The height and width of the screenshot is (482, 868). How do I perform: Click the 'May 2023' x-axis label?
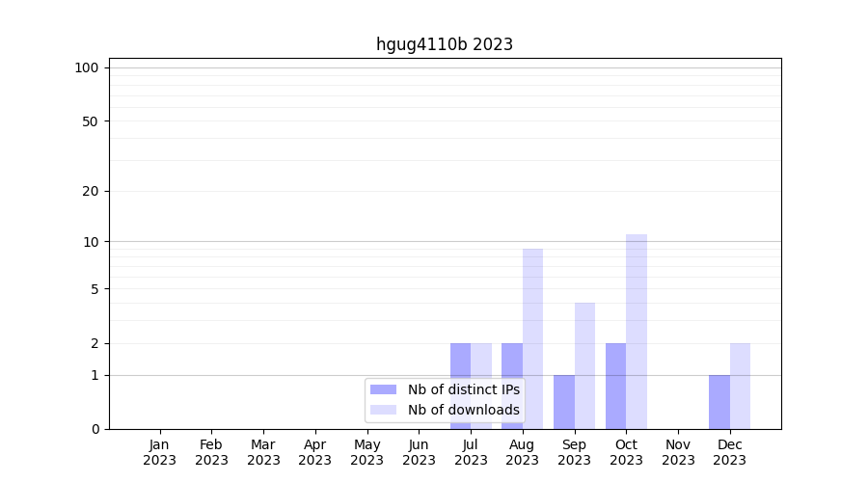click(x=367, y=452)
